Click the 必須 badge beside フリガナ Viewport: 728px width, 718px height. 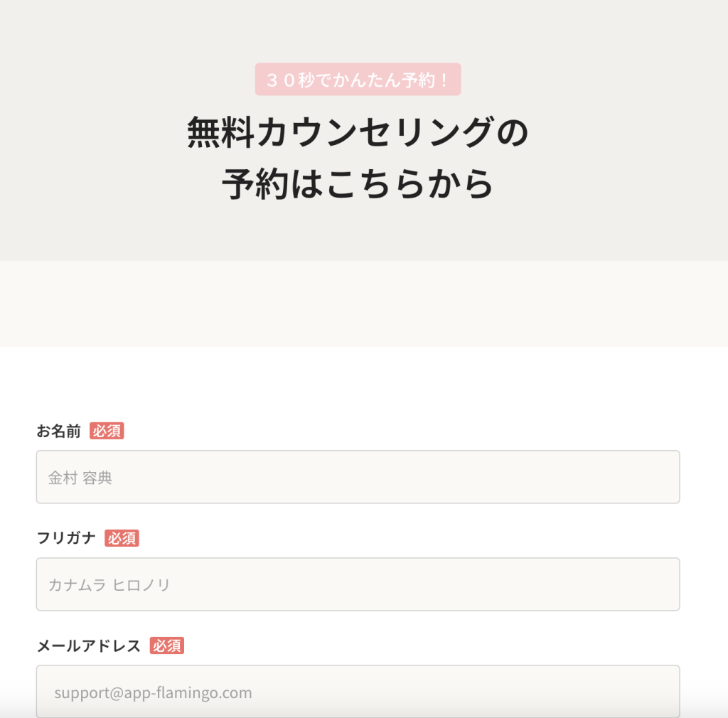(122, 538)
